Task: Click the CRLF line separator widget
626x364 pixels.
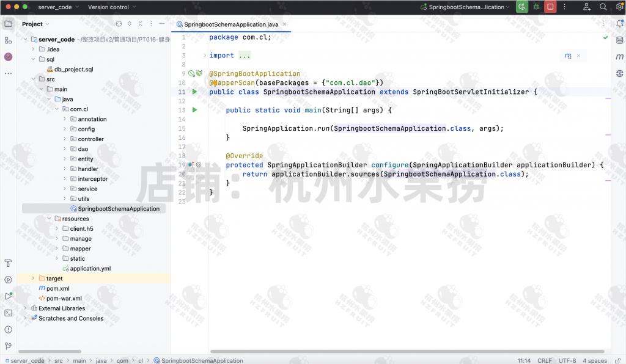Action: [544, 360]
